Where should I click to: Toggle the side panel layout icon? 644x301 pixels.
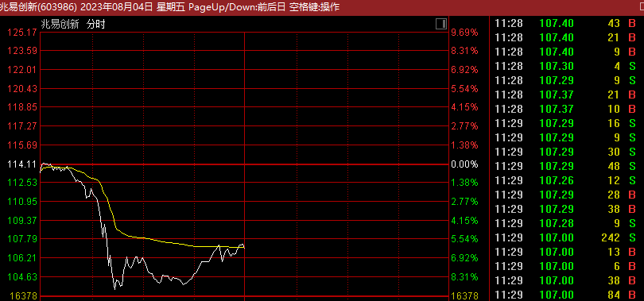tap(440, 24)
